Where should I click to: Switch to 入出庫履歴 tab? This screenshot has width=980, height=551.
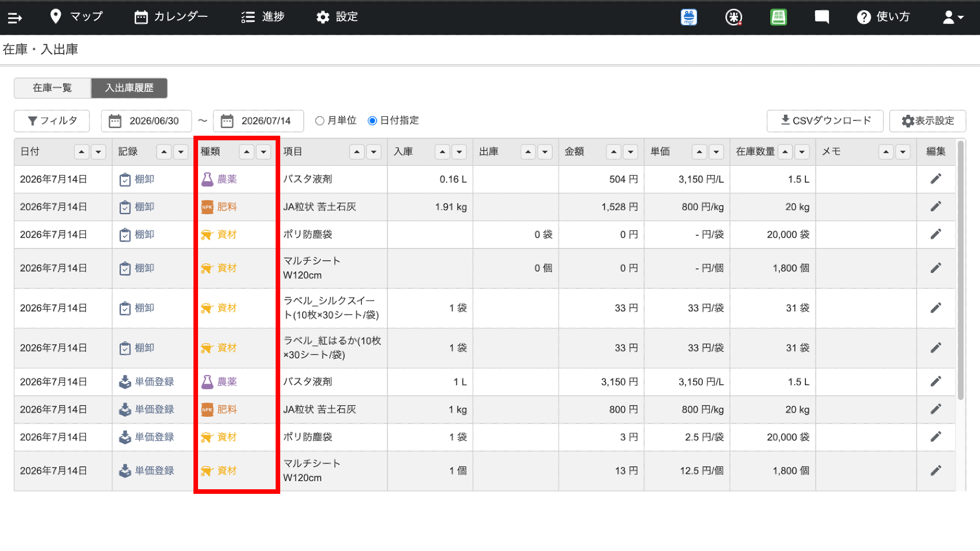(129, 88)
